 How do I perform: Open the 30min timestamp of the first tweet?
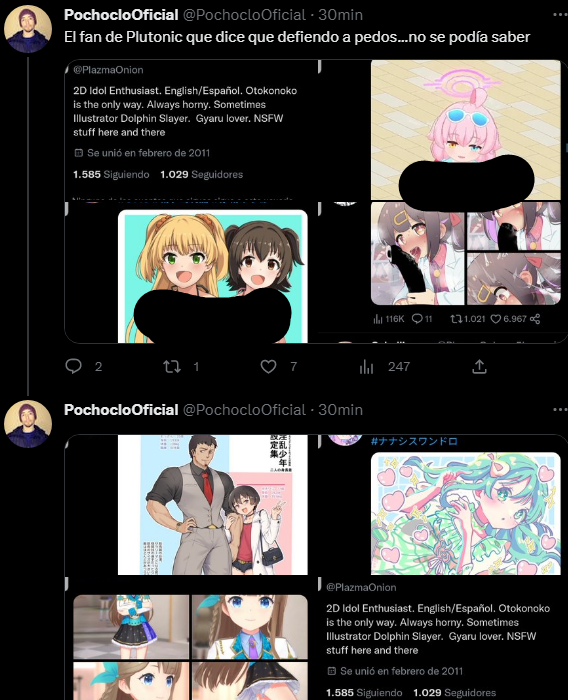340,15
